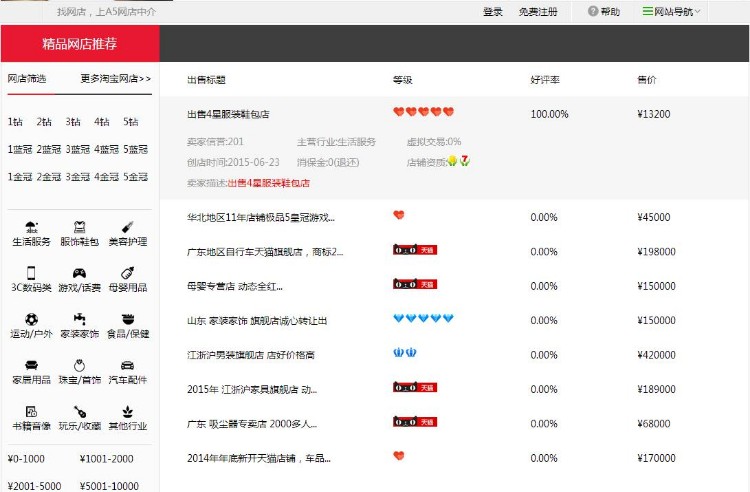Filter by 5金冠 level
Screen dimensions: 750x492
[135, 176]
